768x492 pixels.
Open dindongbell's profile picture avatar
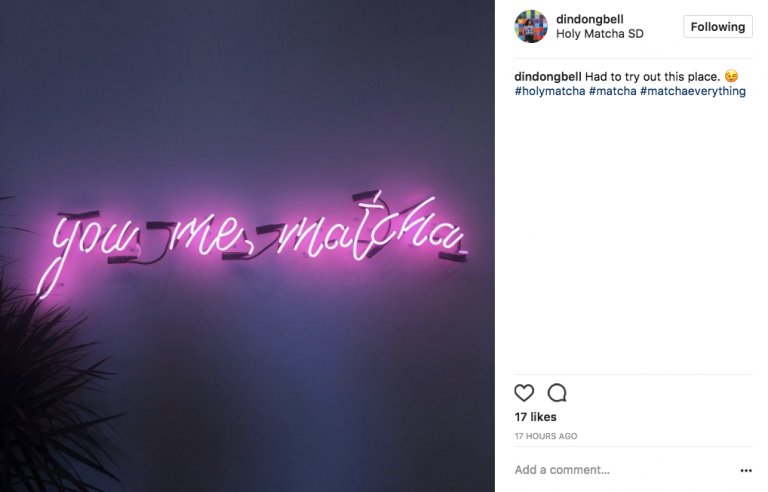[x=530, y=26]
